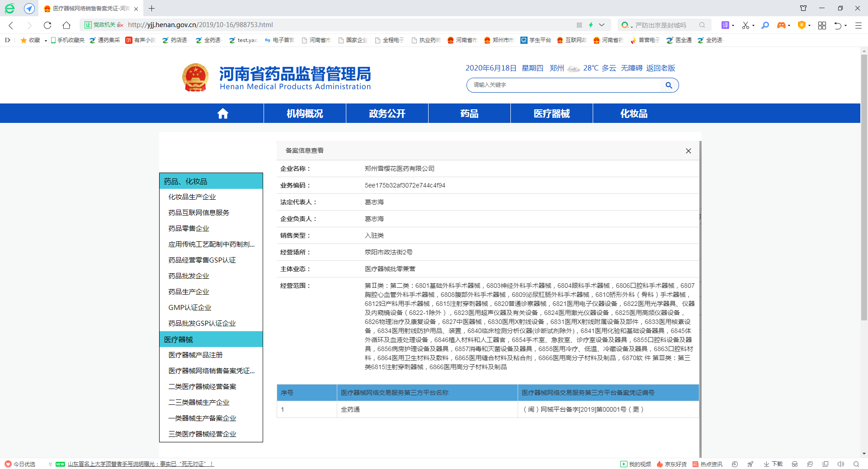Select 药品经营零售GSP认证 in sidebar
Image resolution: width=868 pixels, height=469 pixels.
click(202, 260)
